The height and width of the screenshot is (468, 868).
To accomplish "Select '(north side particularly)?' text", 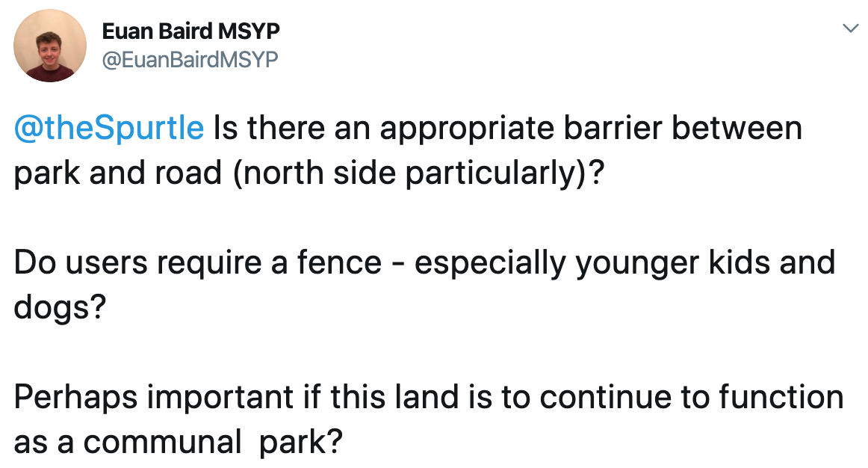I will pos(418,173).
